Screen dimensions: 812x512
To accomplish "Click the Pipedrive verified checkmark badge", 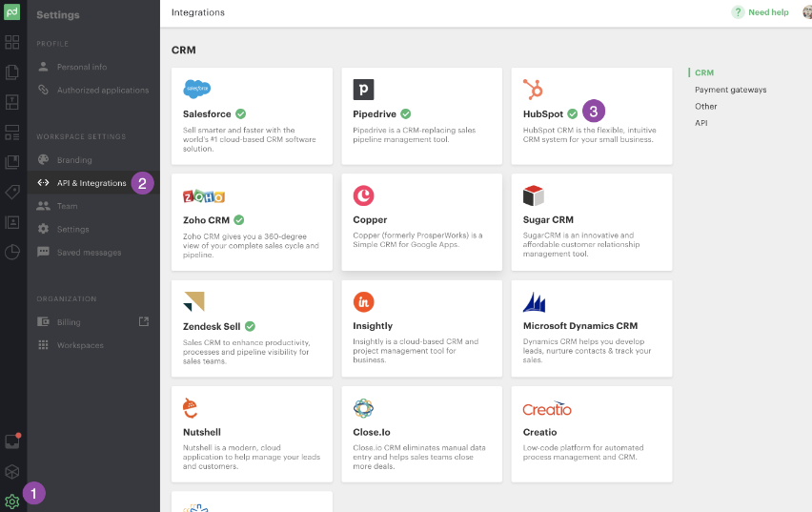I will point(406,113).
